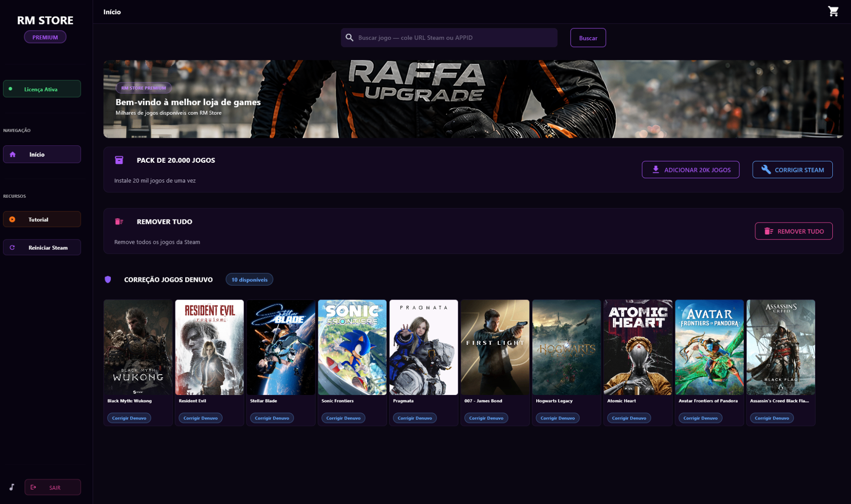This screenshot has height=504, width=851.
Task: Open the Sonic Frontiers cover art
Action: click(x=352, y=347)
